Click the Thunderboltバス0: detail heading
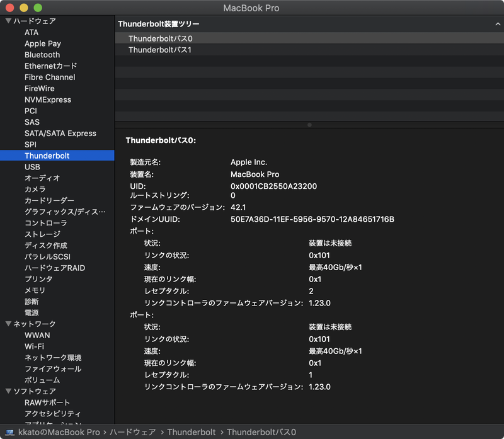The image size is (504, 439). click(161, 140)
